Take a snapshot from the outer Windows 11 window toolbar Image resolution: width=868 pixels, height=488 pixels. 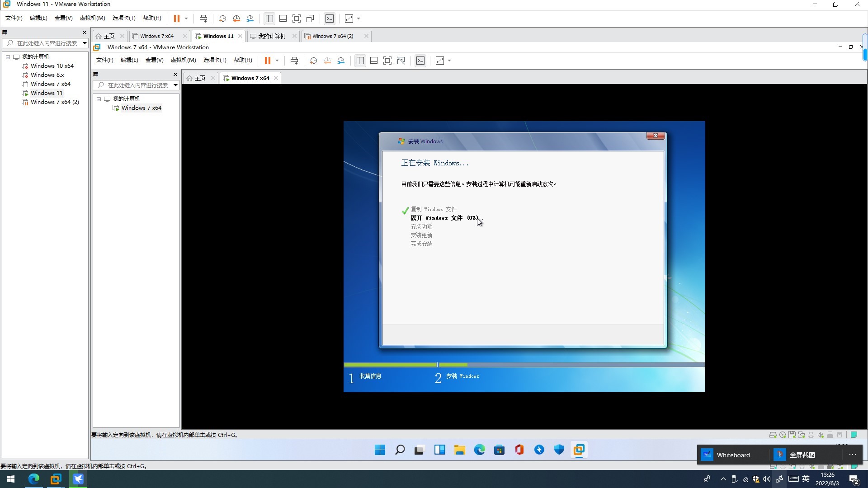(x=222, y=19)
